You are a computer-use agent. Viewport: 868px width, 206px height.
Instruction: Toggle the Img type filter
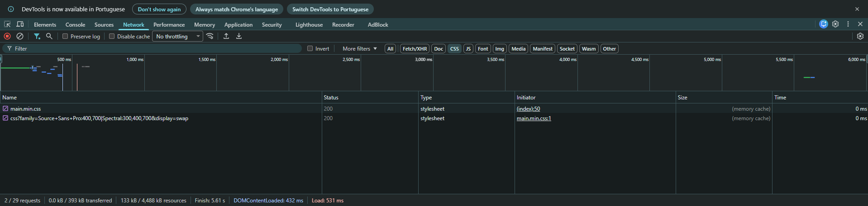(x=500, y=49)
